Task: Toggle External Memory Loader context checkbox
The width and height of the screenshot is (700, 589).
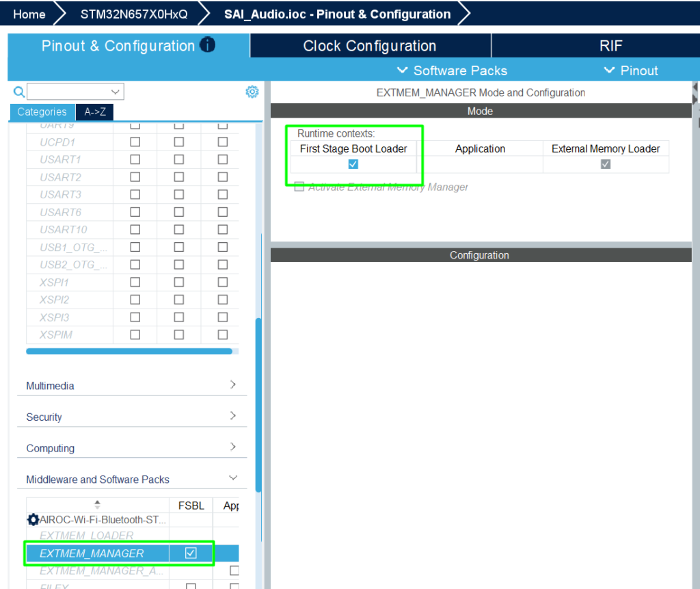Action: [605, 164]
